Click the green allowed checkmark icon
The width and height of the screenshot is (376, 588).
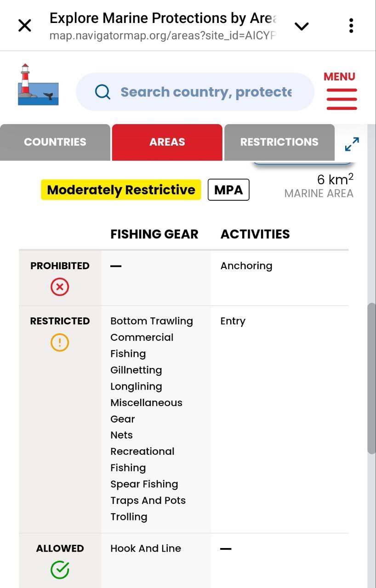[x=60, y=570]
